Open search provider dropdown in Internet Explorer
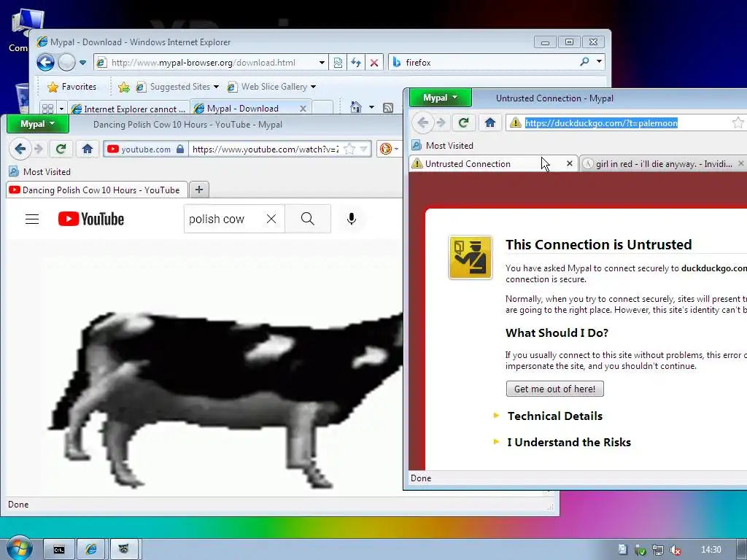 pos(600,62)
